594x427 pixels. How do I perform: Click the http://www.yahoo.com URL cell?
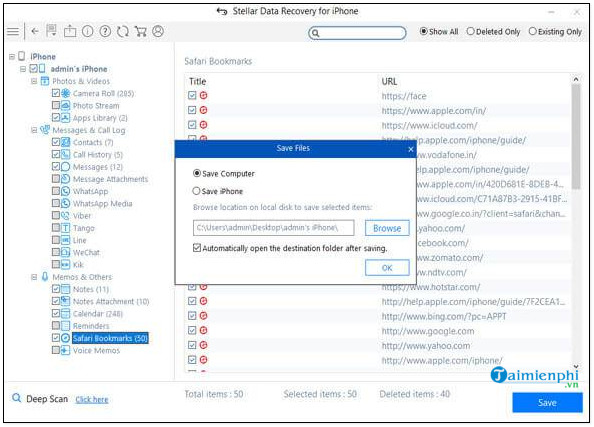[426, 346]
